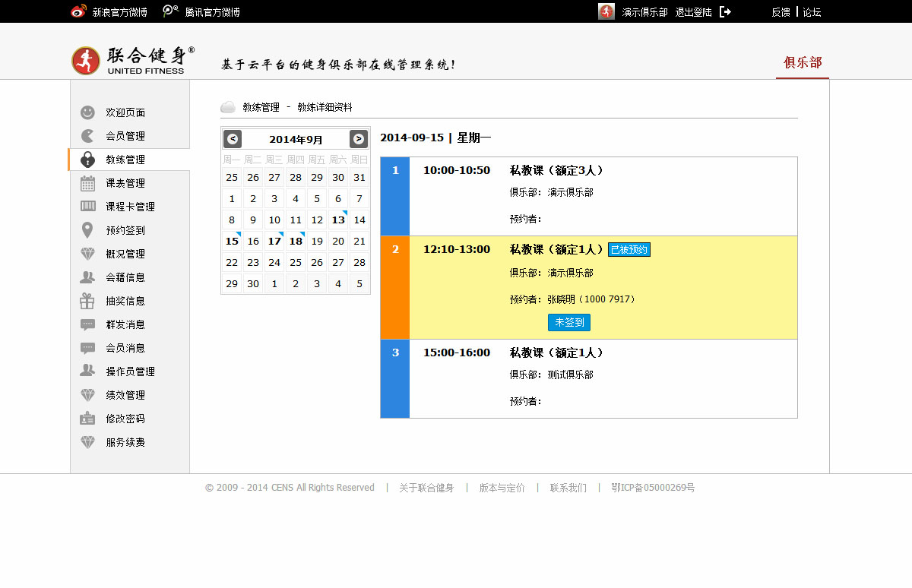The height and width of the screenshot is (588, 912).
Task: Click the 已被预约 booked status tag
Action: [x=629, y=250]
